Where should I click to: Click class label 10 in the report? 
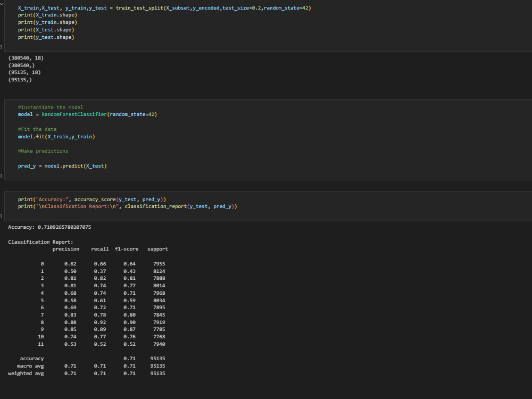(41, 337)
